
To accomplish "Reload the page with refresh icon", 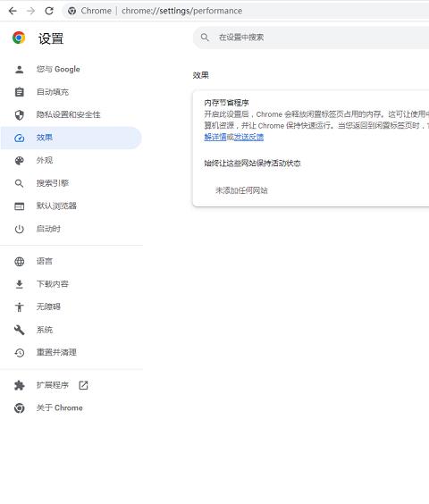I will click(49, 11).
